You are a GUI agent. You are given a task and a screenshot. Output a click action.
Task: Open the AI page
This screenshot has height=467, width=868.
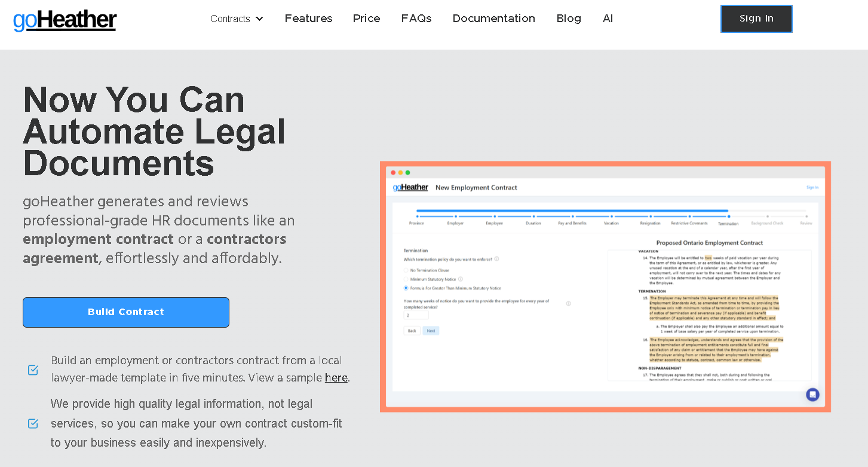point(608,19)
